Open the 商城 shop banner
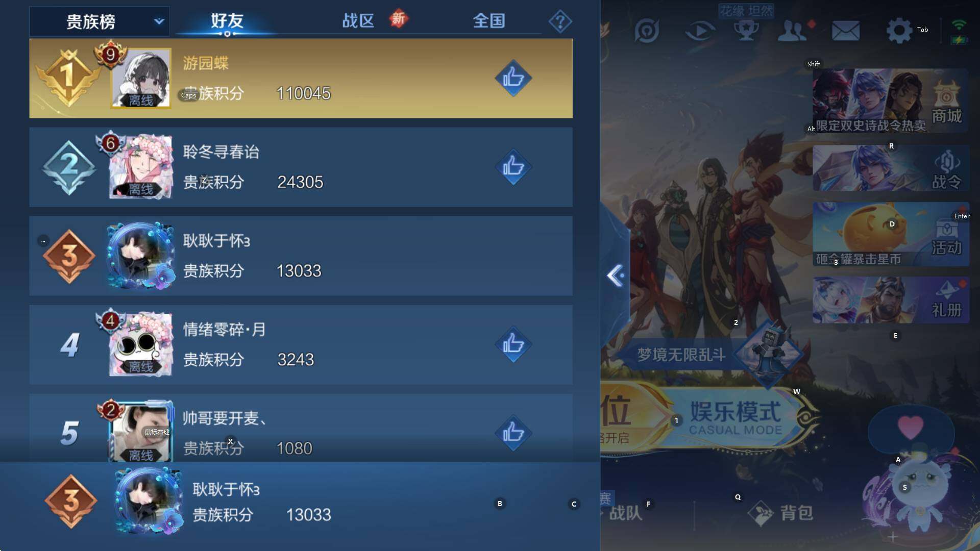The width and height of the screenshot is (980, 551). (890, 101)
